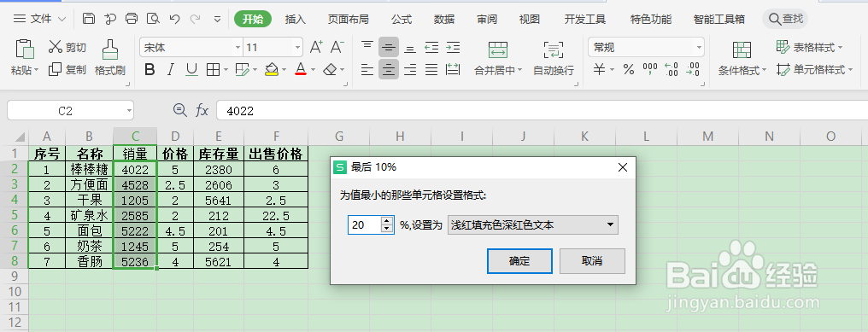Switch to the 页面布局 tab

coord(348,19)
